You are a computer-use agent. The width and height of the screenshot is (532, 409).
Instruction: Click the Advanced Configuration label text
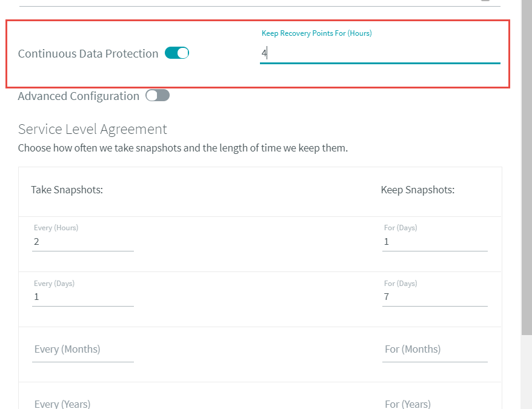pyautogui.click(x=79, y=96)
